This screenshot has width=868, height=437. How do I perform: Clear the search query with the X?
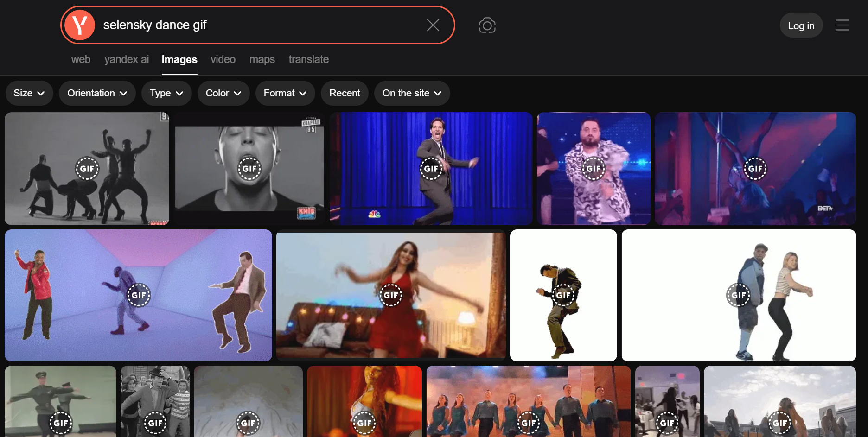click(433, 25)
